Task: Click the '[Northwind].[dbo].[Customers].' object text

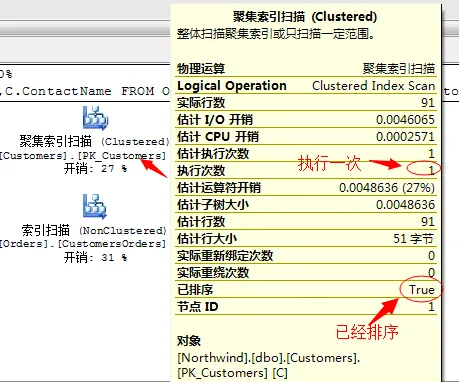Action: click(x=268, y=358)
